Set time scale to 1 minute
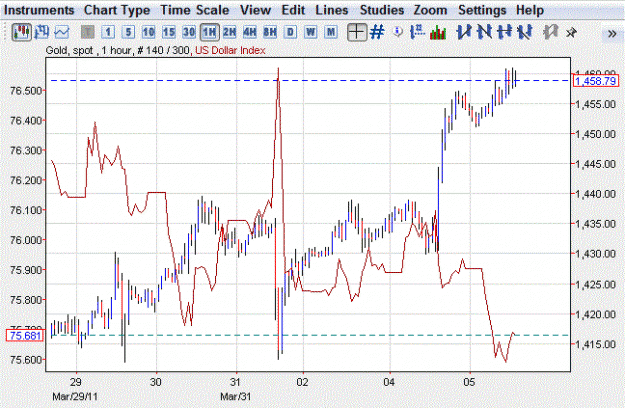Image resolution: width=625 pixels, height=408 pixels. pos(108,32)
